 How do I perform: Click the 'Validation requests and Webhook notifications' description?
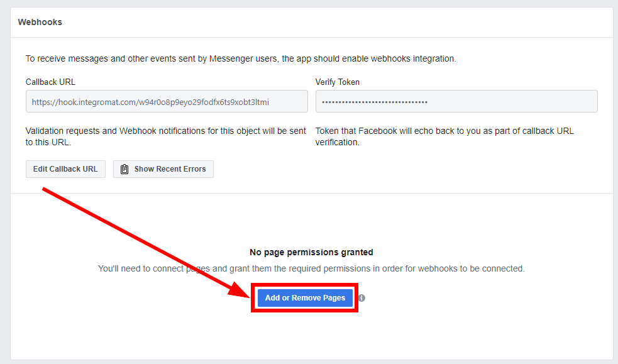(166, 136)
